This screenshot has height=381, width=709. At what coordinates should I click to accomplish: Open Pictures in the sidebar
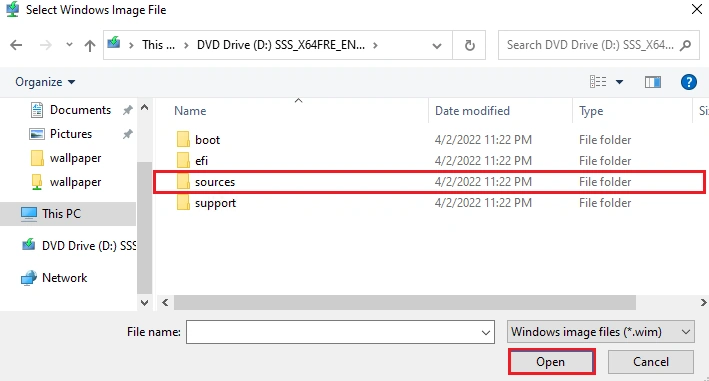coord(71,134)
